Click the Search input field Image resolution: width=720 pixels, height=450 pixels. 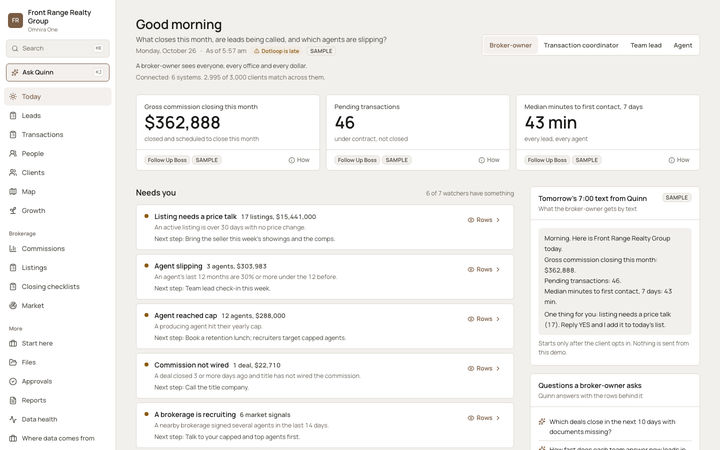[x=58, y=48]
